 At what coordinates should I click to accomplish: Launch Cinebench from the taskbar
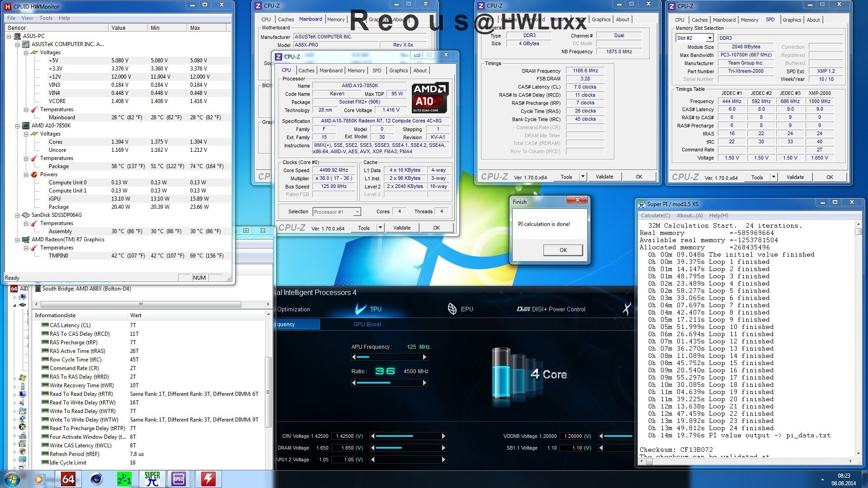tap(96, 479)
